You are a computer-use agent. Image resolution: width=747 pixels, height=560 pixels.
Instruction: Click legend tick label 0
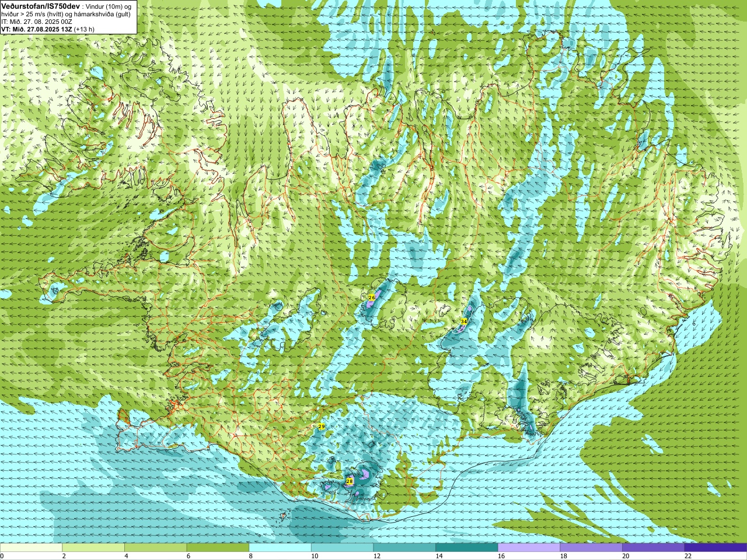pos(2,556)
